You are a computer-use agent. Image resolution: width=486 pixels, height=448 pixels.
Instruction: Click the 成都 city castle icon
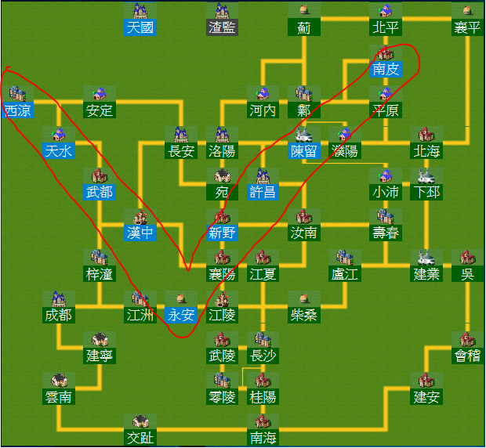[x=59, y=298]
